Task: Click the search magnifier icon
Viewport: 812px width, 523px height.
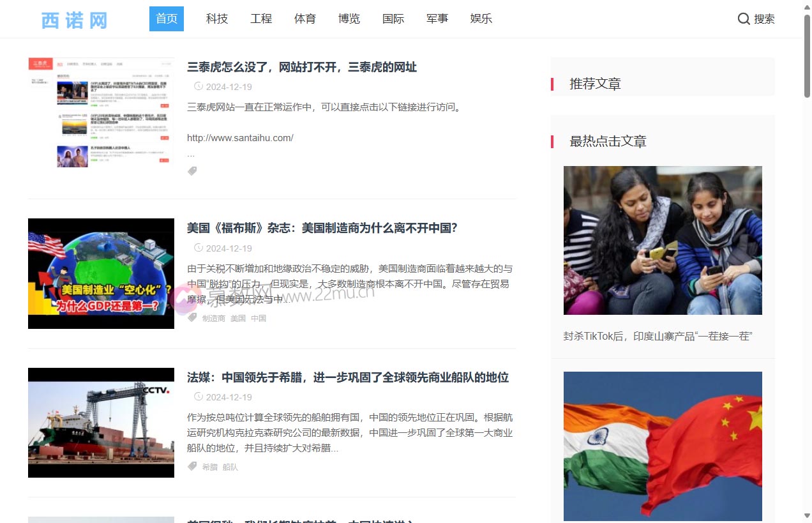Action: point(744,19)
